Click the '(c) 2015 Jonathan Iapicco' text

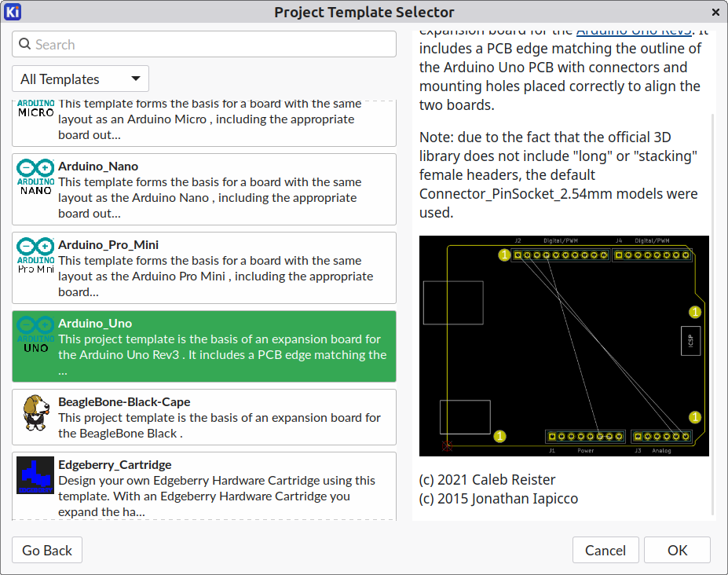[x=498, y=498]
